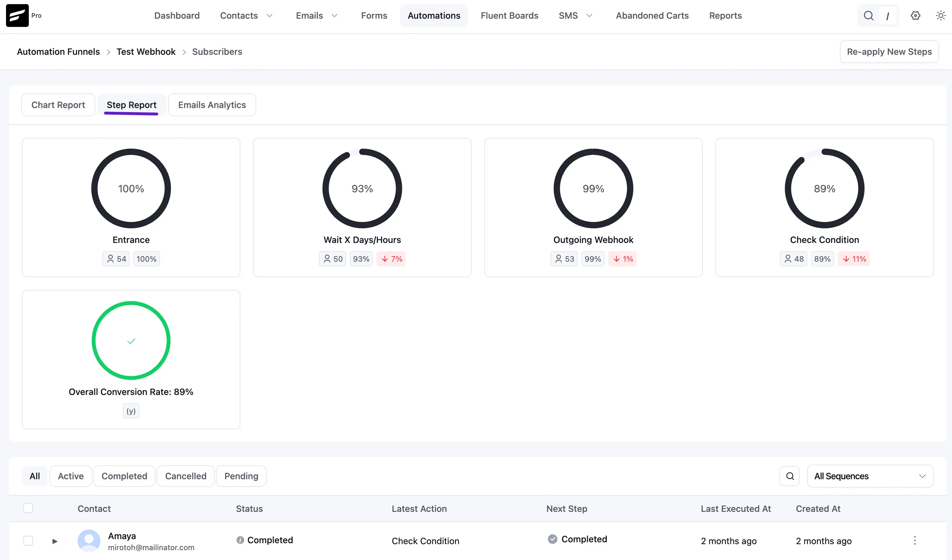Viewport: 952px width, 560px height.
Task: Go to Automations in the top nav
Action: pyautogui.click(x=434, y=16)
